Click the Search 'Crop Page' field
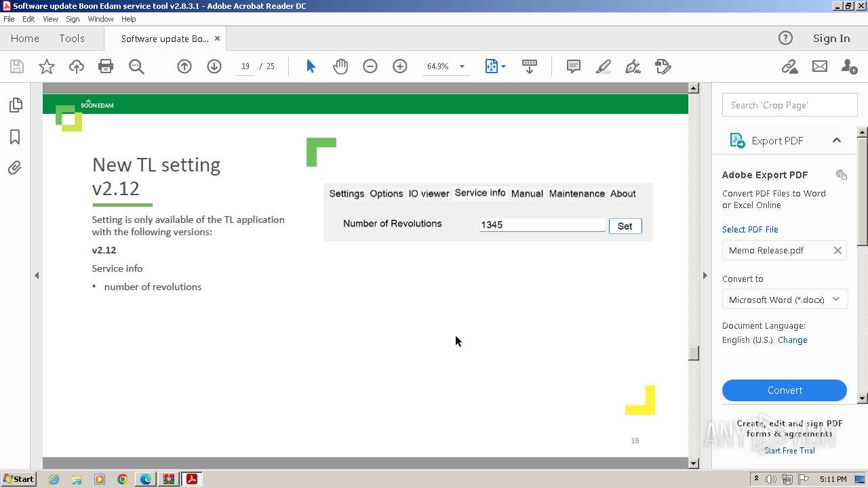This screenshot has width=868, height=488. [790, 105]
